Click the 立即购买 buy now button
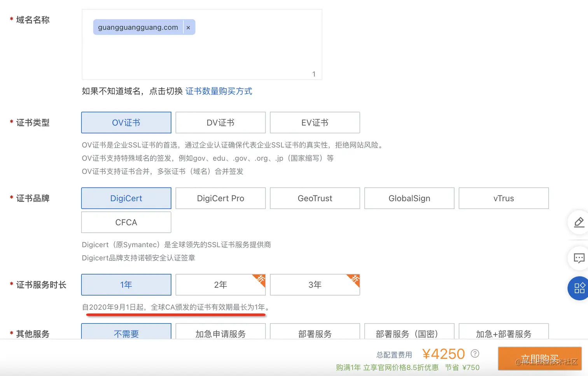Image resolution: width=588 pixels, height=376 pixels. pos(540,359)
